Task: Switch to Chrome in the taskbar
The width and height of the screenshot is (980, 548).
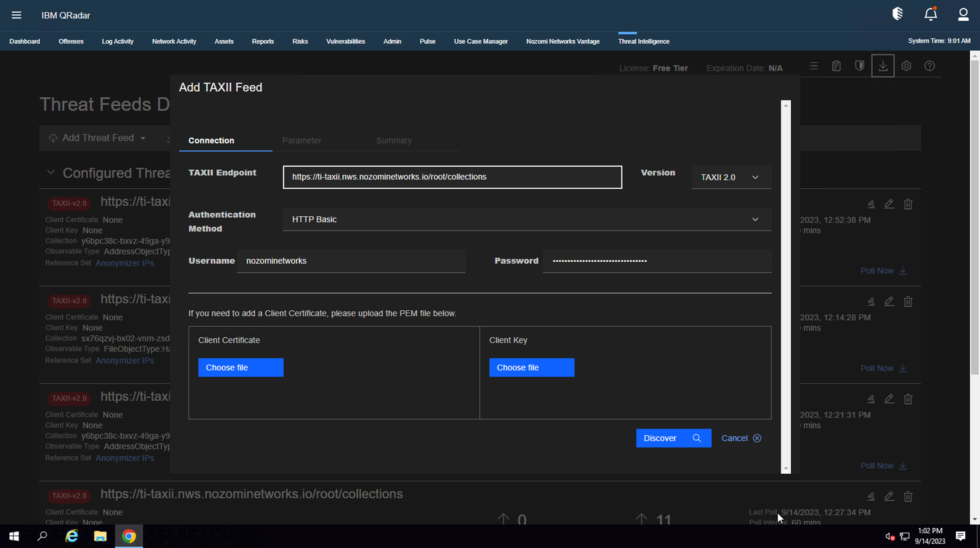Action: tap(129, 536)
